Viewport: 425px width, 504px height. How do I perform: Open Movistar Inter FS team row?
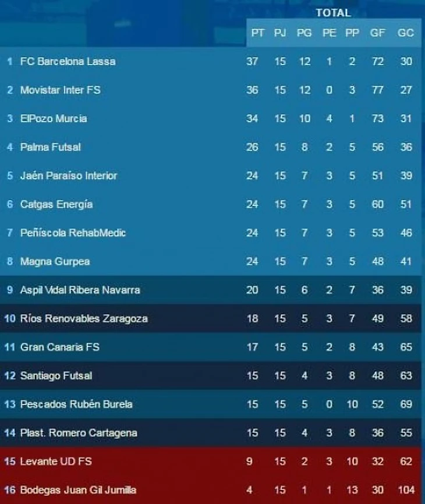coord(60,90)
